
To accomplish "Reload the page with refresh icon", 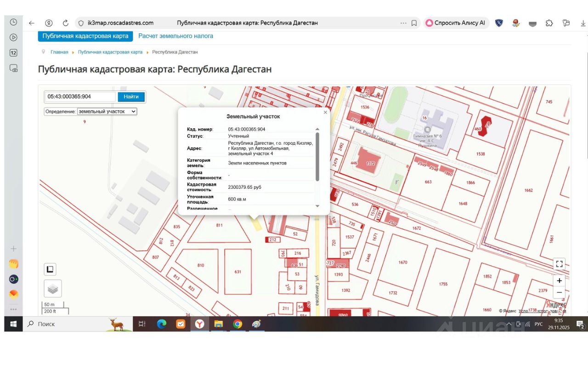I will [65, 23].
